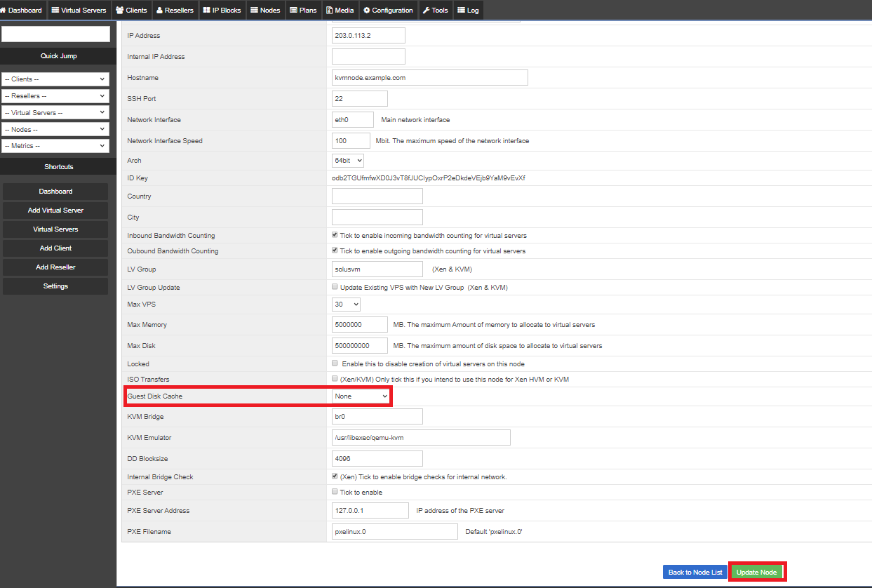
Task: Go to the Clients tab
Action: [131, 10]
